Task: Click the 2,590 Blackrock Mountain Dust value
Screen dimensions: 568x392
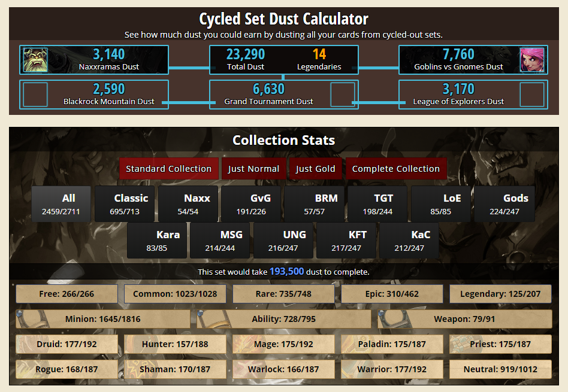Action: (x=108, y=89)
